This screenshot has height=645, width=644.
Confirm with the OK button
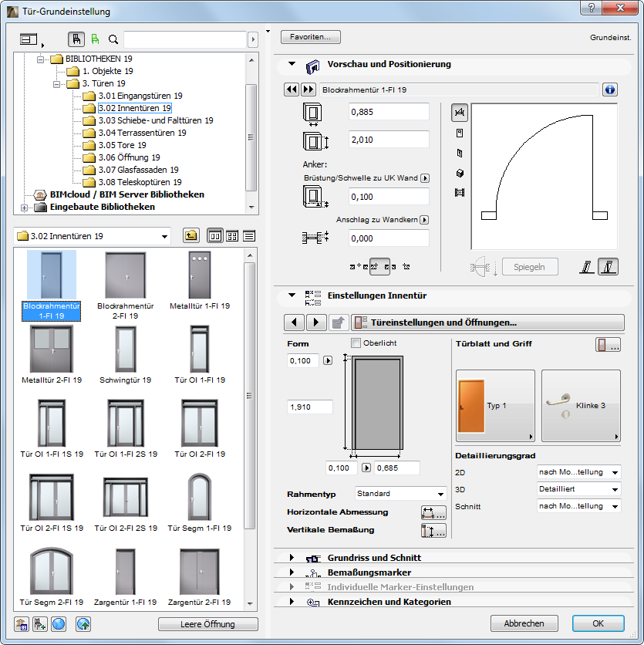coord(598,623)
